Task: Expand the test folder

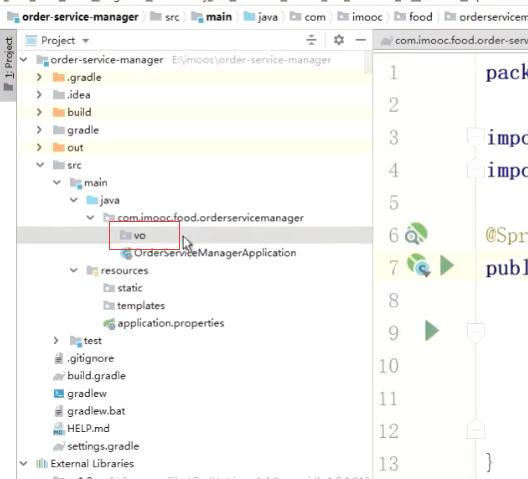Action: click(56, 341)
